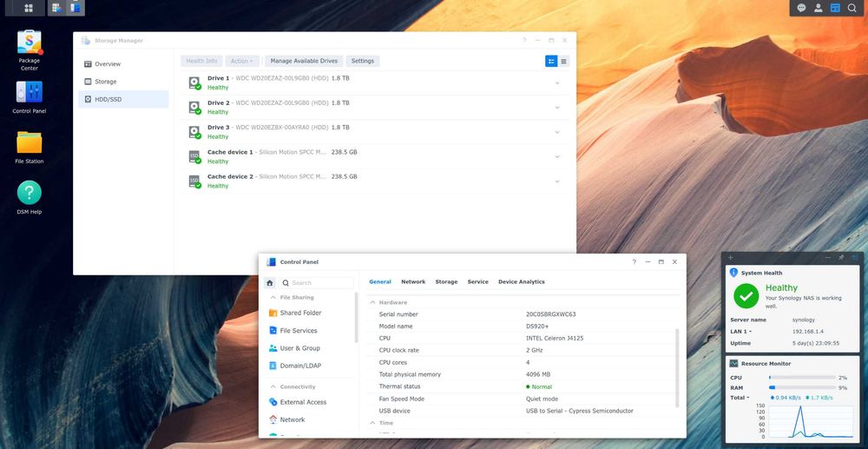Click Manage Available Drives button
868x449 pixels.
pyautogui.click(x=304, y=61)
